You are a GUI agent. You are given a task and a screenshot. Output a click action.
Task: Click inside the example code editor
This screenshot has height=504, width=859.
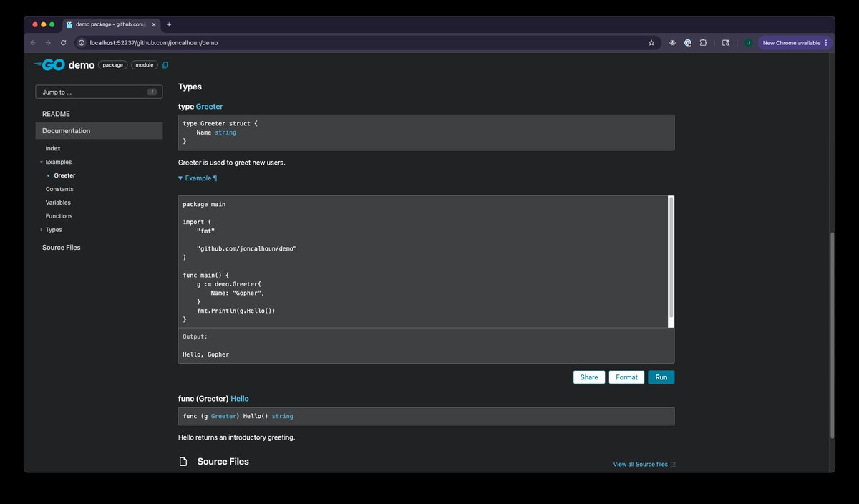[422, 262]
